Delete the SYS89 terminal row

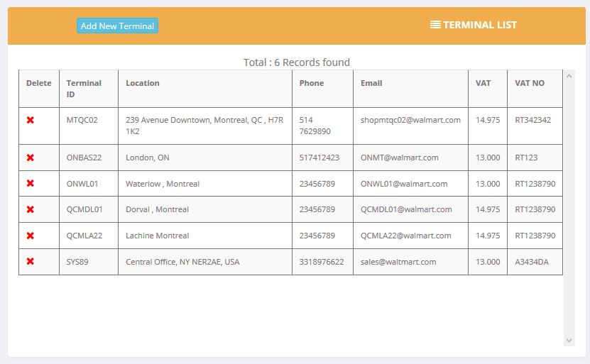click(x=31, y=261)
